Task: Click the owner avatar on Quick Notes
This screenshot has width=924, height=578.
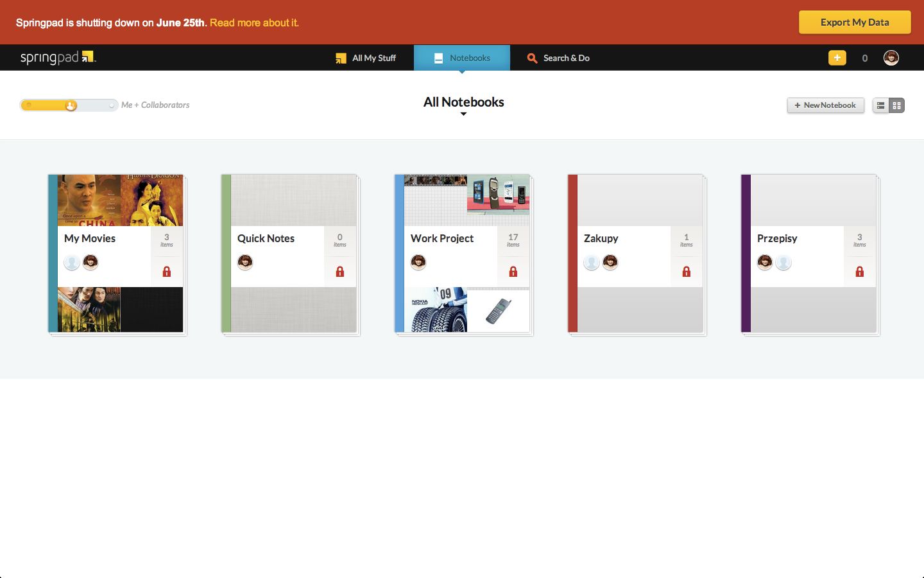Action: click(x=245, y=262)
